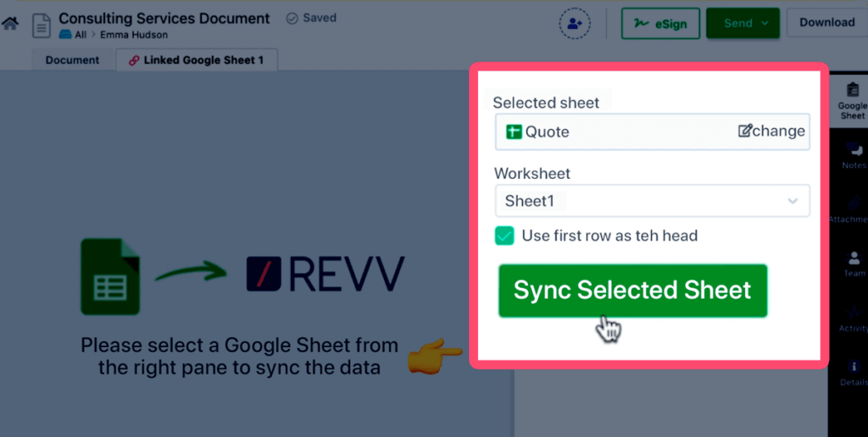Viewport: 868px width, 437px height.
Task: Click change to pick another sheet
Action: pyautogui.click(x=771, y=132)
